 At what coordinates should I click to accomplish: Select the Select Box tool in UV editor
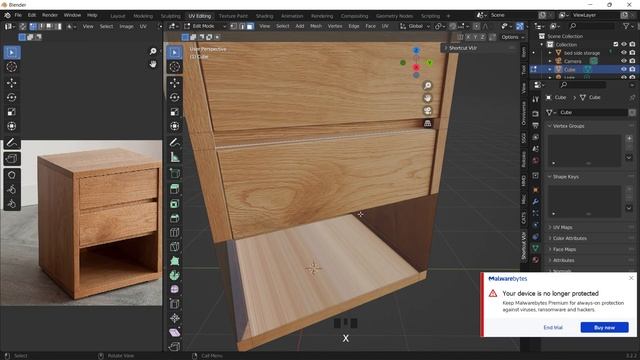11,53
